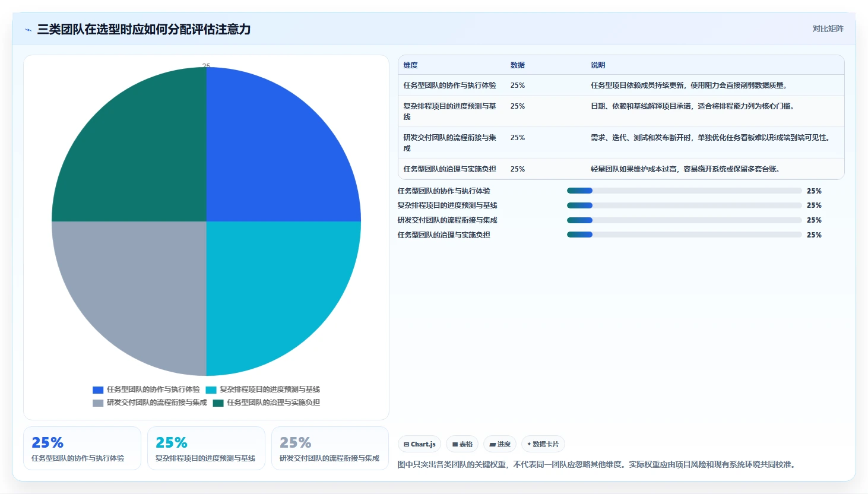Click the 25% value in 治理与实施负担 table row
868x494 pixels.
[518, 169]
